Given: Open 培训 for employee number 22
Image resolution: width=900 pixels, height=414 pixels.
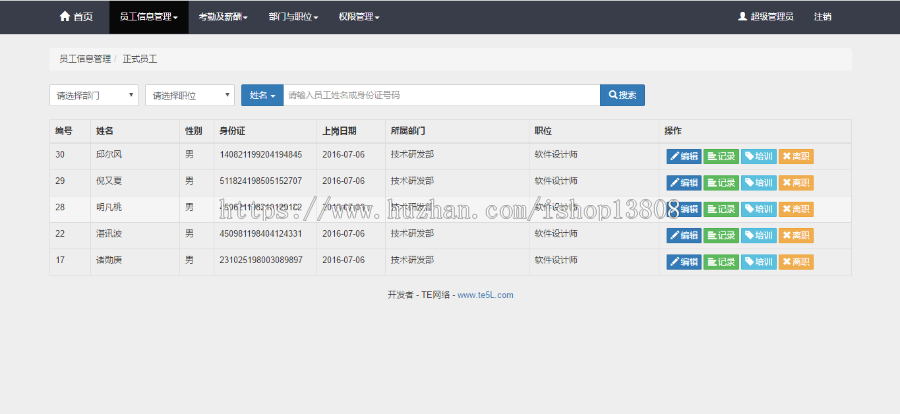Looking at the screenshot, I should (759, 235).
